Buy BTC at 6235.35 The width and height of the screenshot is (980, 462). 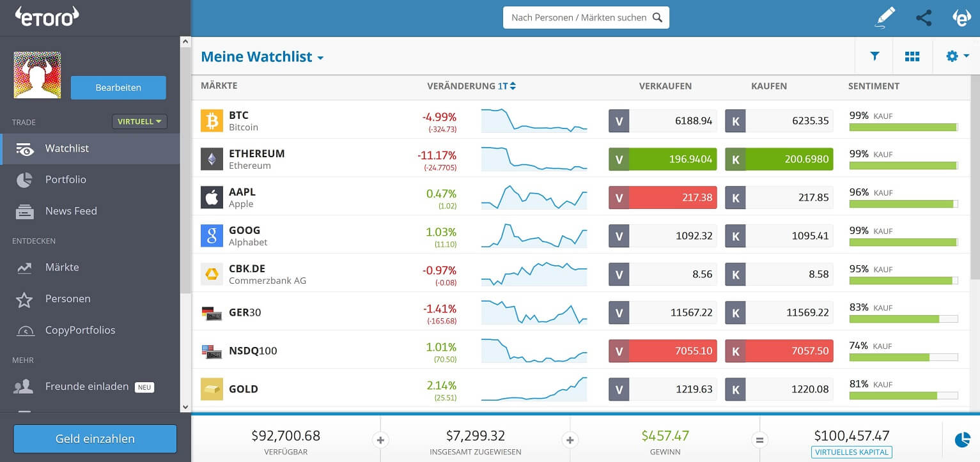click(x=779, y=121)
